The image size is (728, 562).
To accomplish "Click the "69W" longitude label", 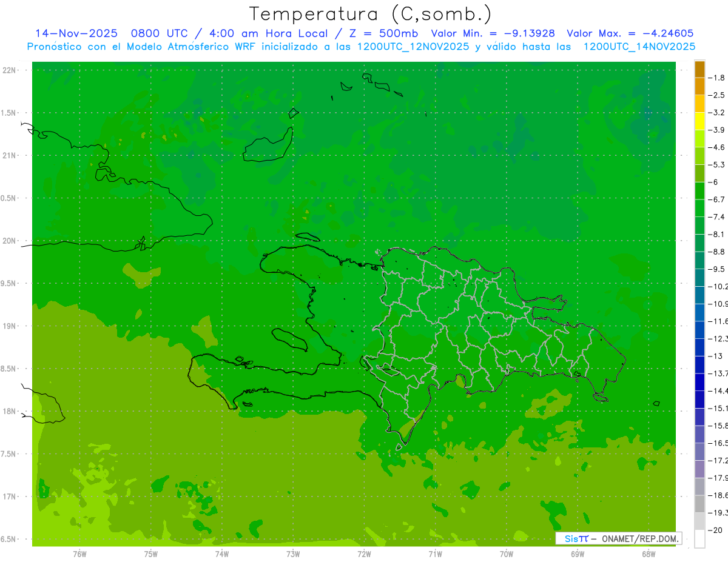I will (578, 554).
